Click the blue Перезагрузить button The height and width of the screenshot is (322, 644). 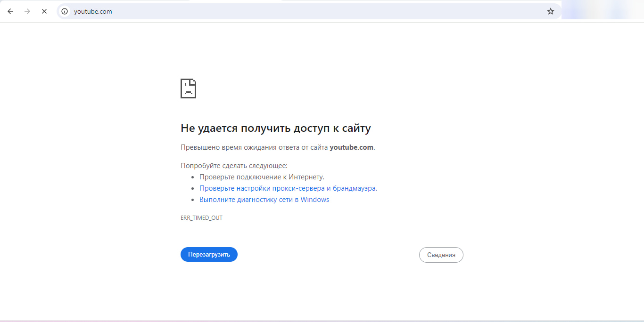tap(209, 255)
